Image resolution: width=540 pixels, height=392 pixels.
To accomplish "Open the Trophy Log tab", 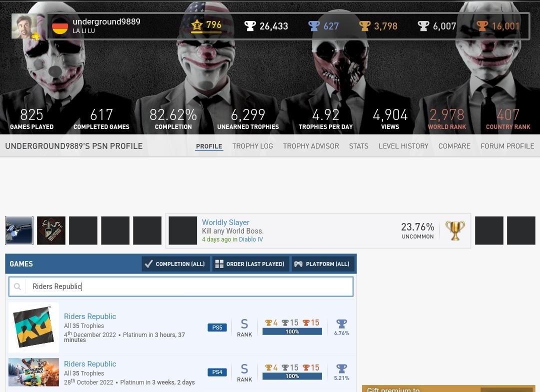I will point(252,146).
